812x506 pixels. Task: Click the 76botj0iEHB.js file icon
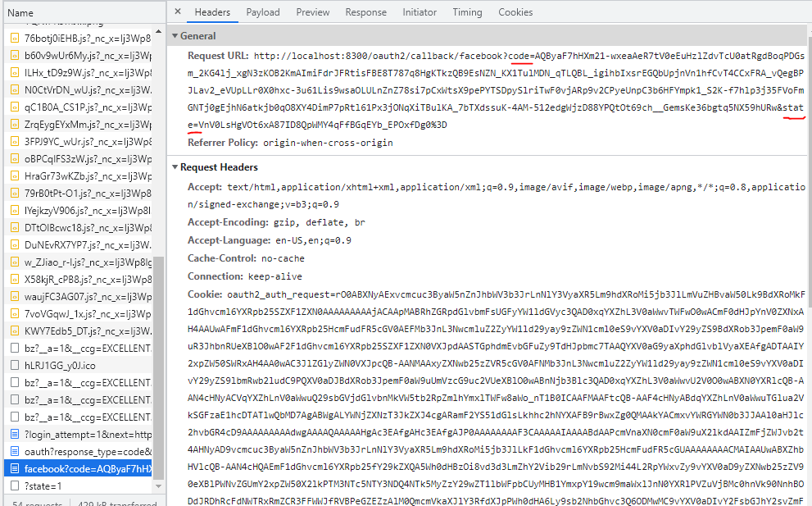pos(15,38)
